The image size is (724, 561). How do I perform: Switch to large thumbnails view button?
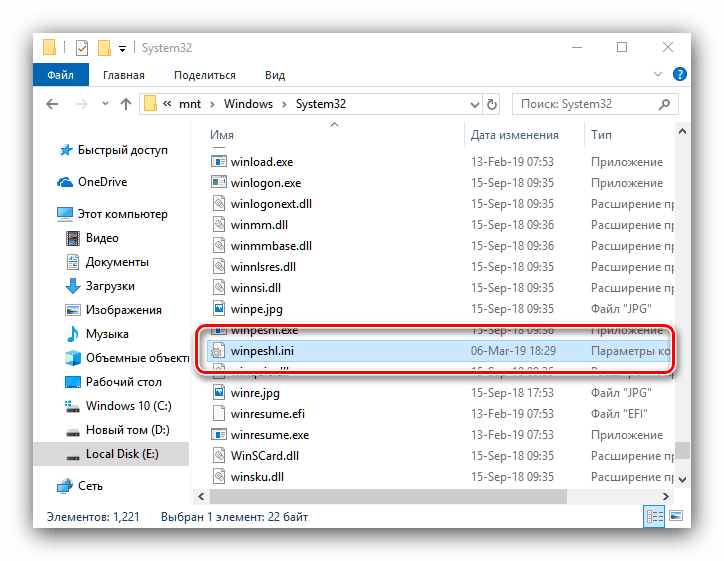tap(676, 516)
